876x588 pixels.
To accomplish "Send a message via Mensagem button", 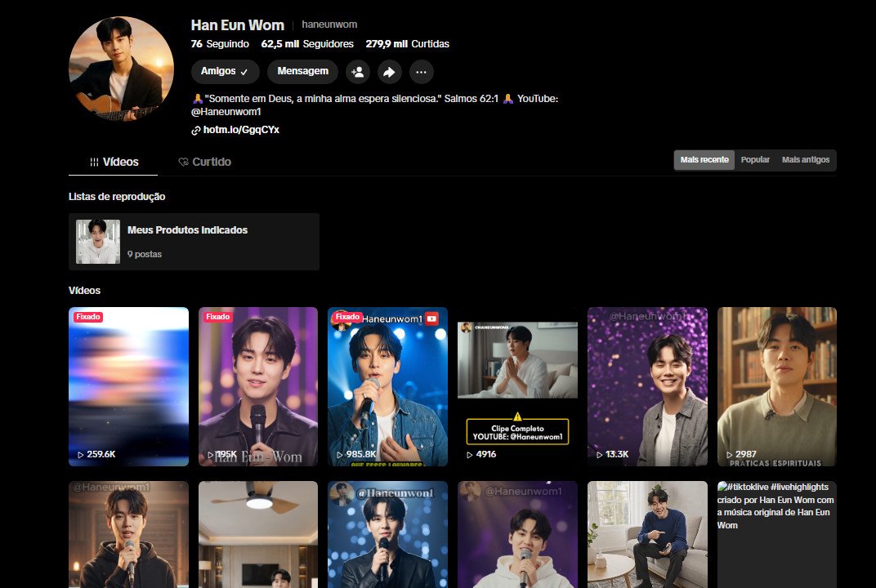I will [303, 72].
